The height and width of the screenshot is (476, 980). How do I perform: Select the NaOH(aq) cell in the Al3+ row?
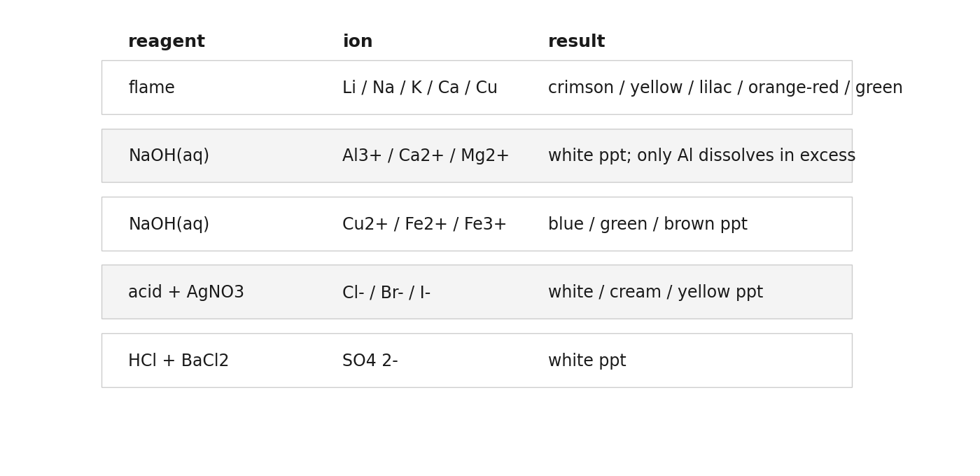click(169, 155)
